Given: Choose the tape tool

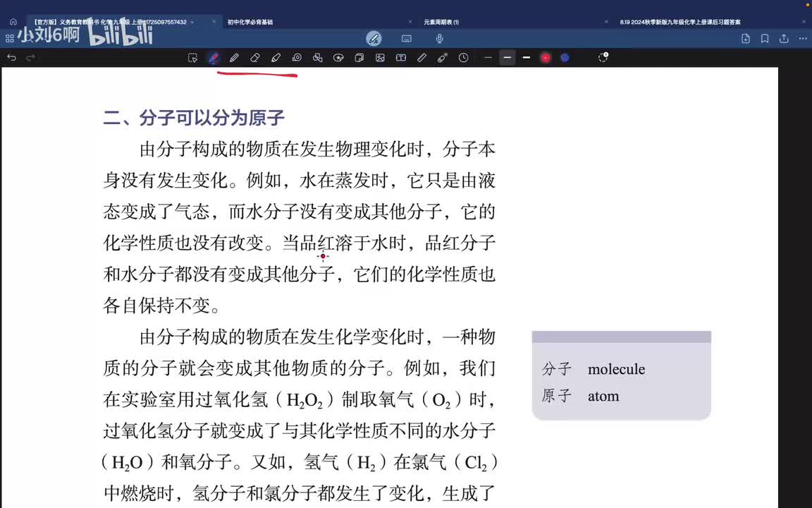Looking at the screenshot, I should point(297,58).
